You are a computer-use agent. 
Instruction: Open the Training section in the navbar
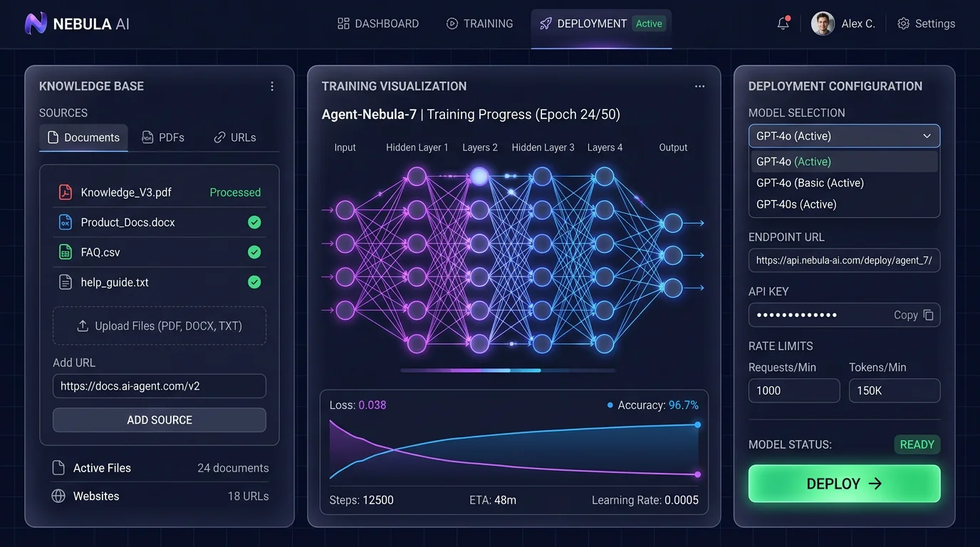click(479, 23)
